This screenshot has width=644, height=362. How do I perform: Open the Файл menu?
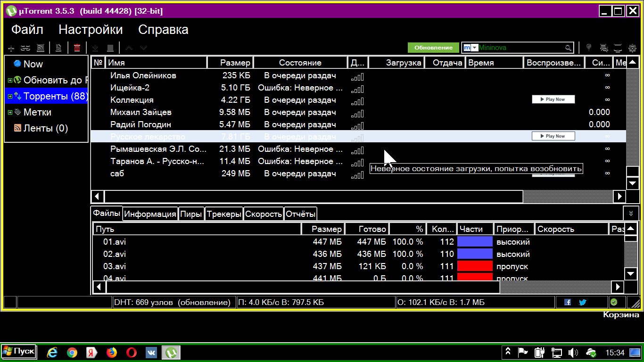pos(27,30)
